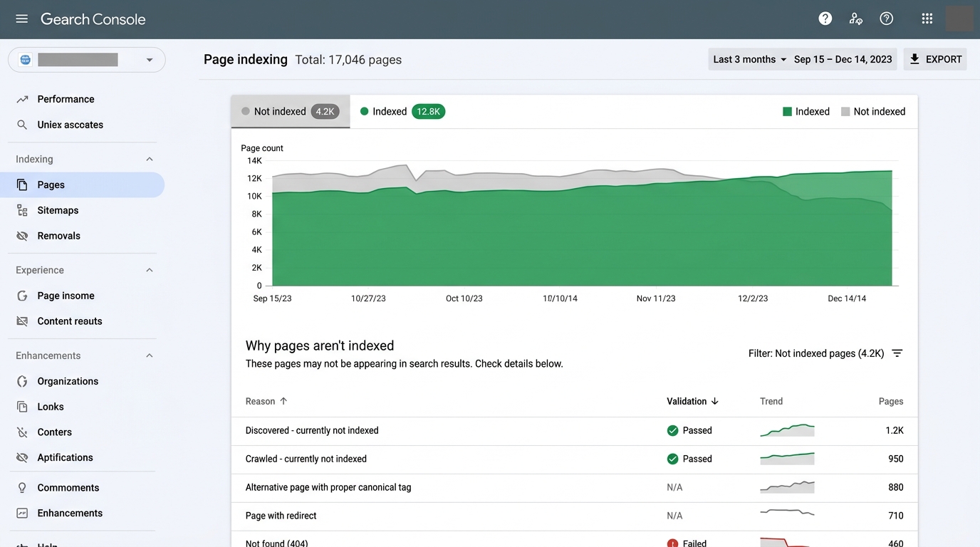Click the Sitemaps tree icon
This screenshot has width=980, height=547.
[x=22, y=210]
